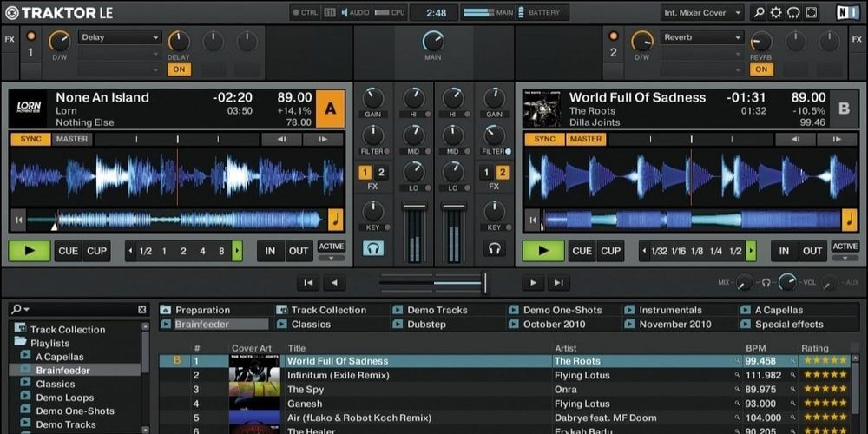Expand Deck A panel arrow below ACTIVE
The height and width of the screenshot is (434, 868).
pos(331,258)
